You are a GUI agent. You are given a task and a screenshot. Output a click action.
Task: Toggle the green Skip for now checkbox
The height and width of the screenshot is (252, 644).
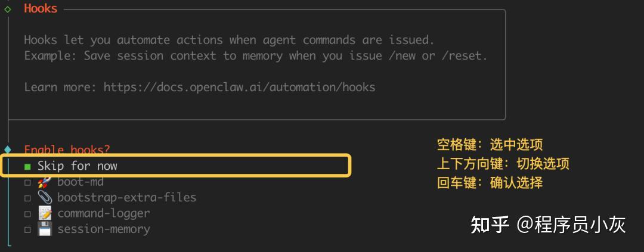[x=27, y=166]
